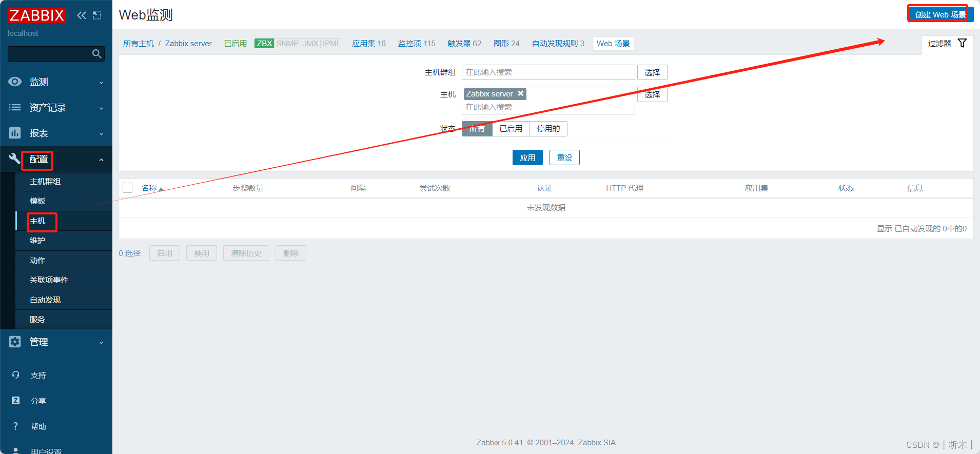Screen dimensions: 980x454
Task: Remove the Zabbix server tag with X
Action: pyautogui.click(x=520, y=93)
